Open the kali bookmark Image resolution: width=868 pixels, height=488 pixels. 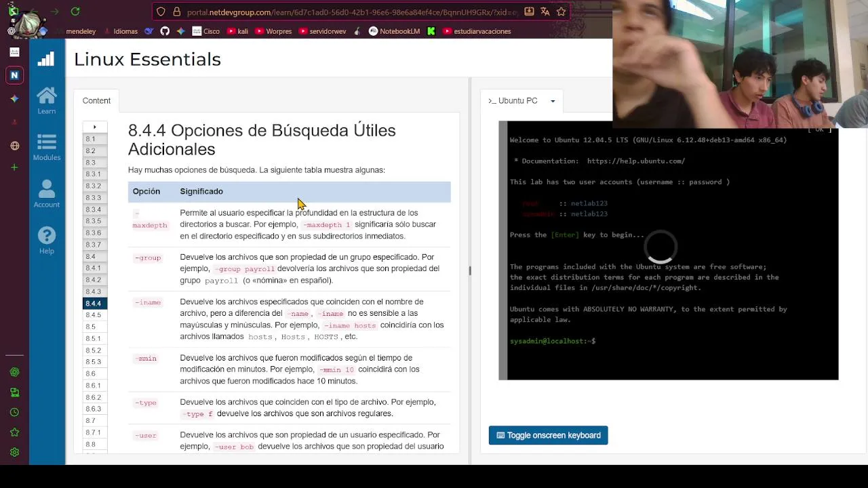tap(237, 31)
